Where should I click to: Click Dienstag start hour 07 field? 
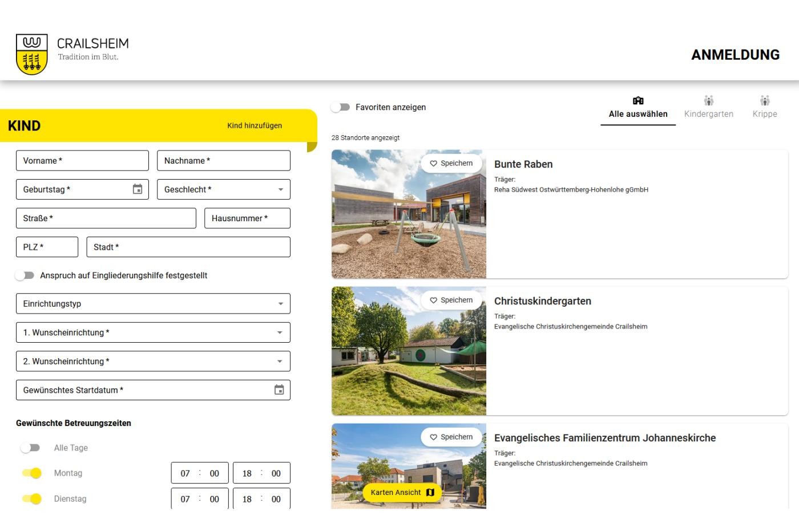pyautogui.click(x=185, y=499)
